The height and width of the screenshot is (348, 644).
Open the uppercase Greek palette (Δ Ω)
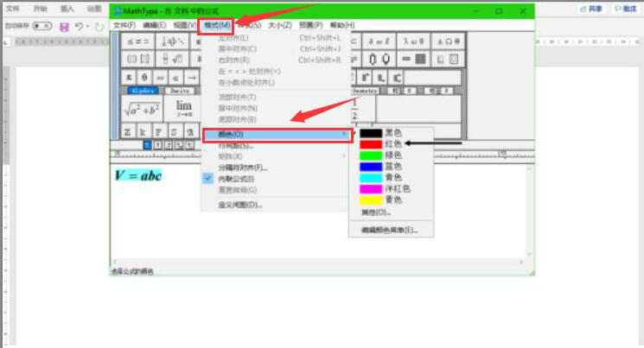[448, 41]
